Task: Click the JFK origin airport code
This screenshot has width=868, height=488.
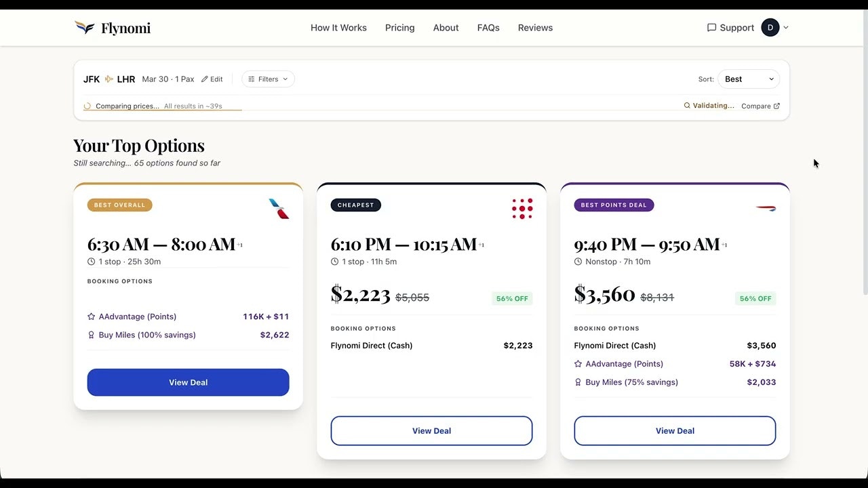Action: tap(92, 79)
